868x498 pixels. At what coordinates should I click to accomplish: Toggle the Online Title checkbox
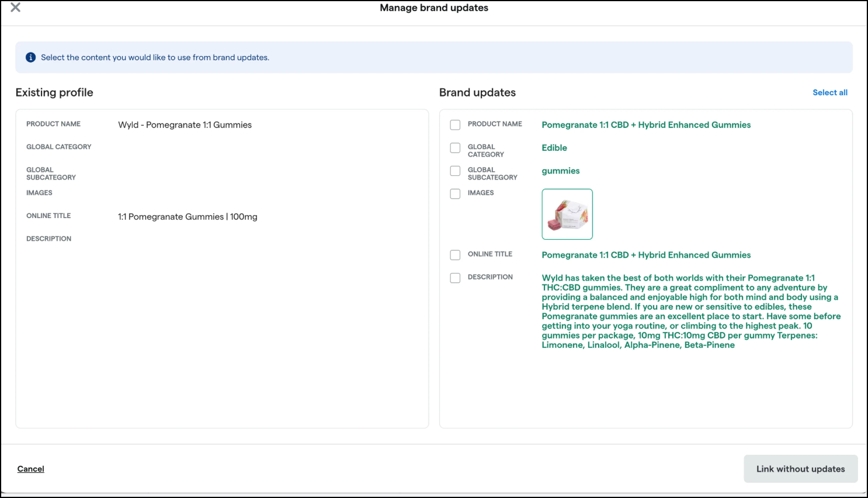[x=455, y=255]
